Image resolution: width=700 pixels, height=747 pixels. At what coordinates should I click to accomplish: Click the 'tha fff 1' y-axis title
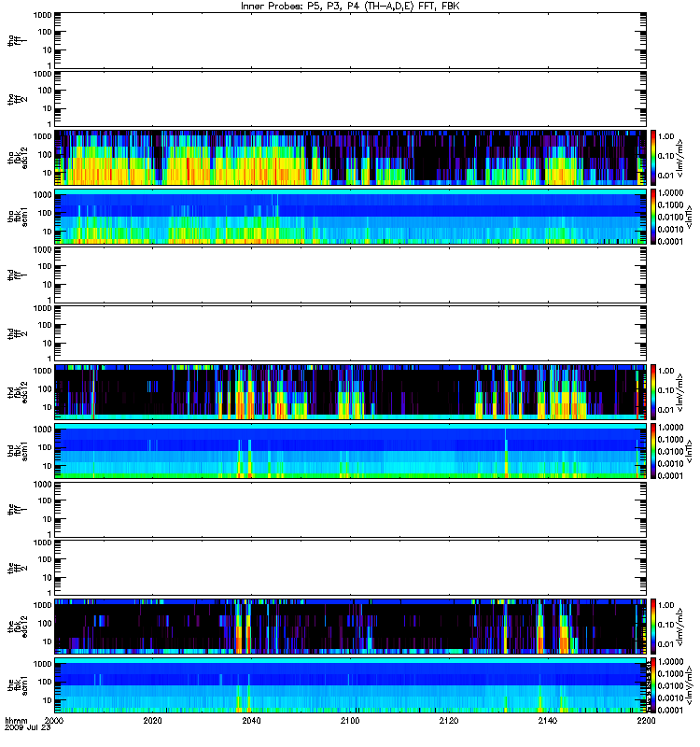click(17, 40)
